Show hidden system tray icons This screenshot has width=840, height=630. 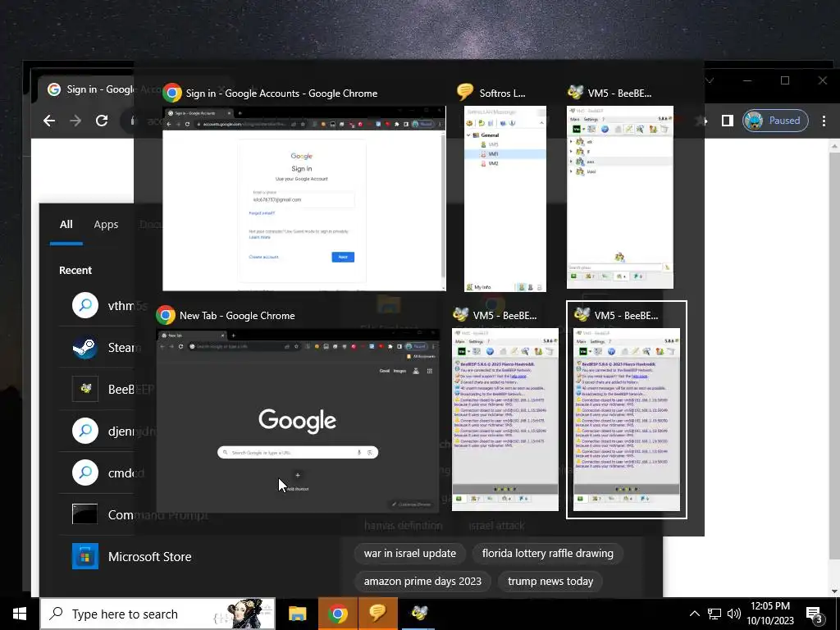694,614
